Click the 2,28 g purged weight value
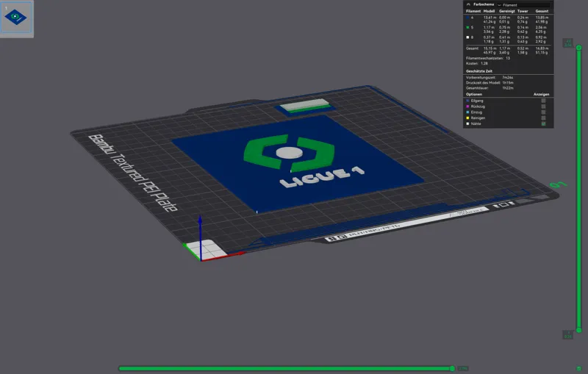The image size is (588, 374). click(504, 32)
